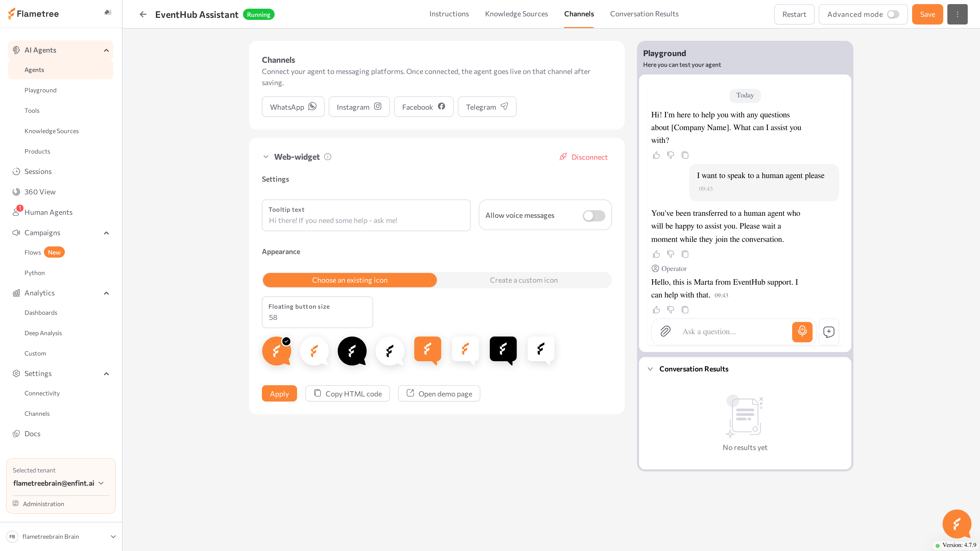980x551 pixels.
Task: Select Choose an existing icon option
Action: (350, 280)
